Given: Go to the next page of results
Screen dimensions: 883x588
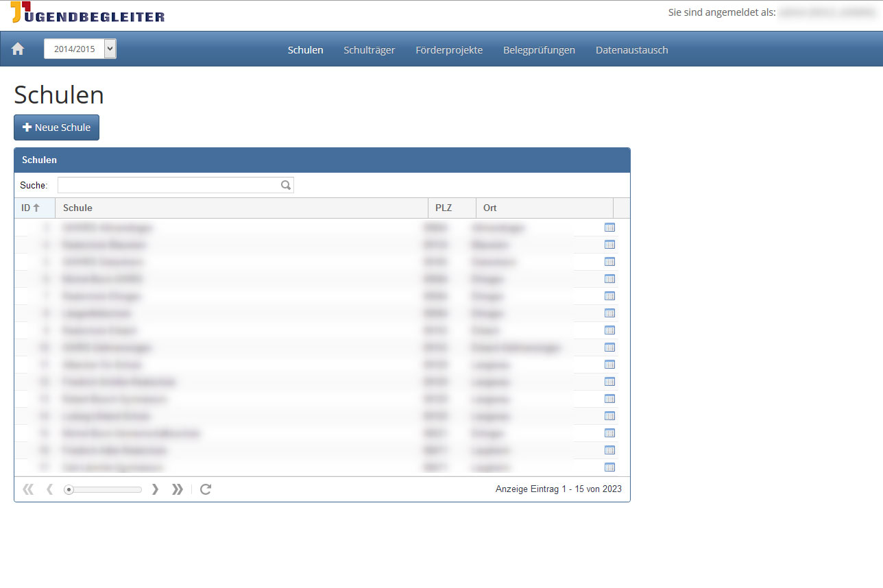Looking at the screenshot, I should 155,489.
